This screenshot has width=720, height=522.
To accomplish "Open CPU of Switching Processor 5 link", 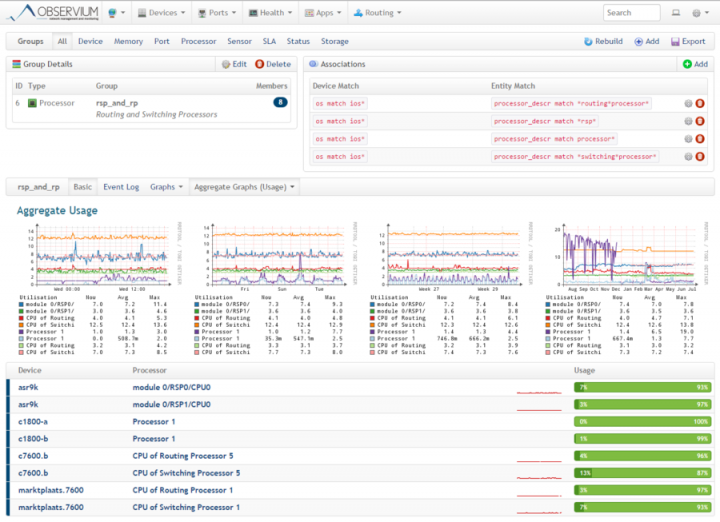I will coord(186,473).
